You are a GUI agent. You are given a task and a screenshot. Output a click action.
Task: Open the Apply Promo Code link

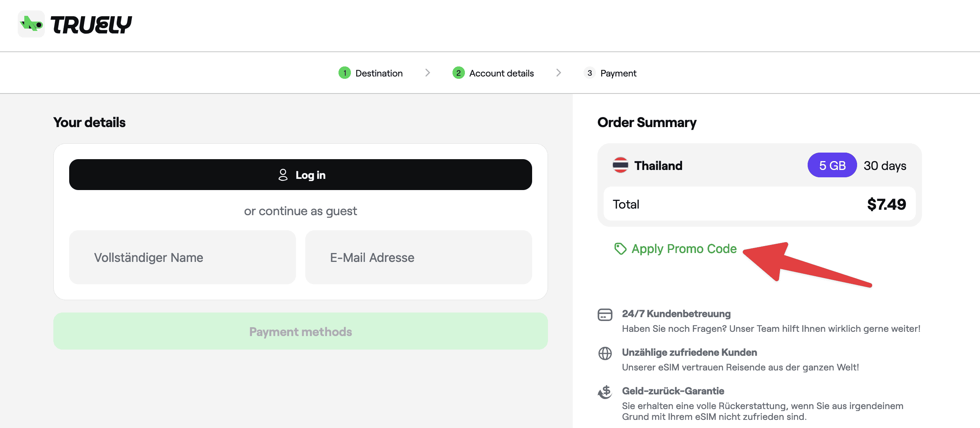684,249
